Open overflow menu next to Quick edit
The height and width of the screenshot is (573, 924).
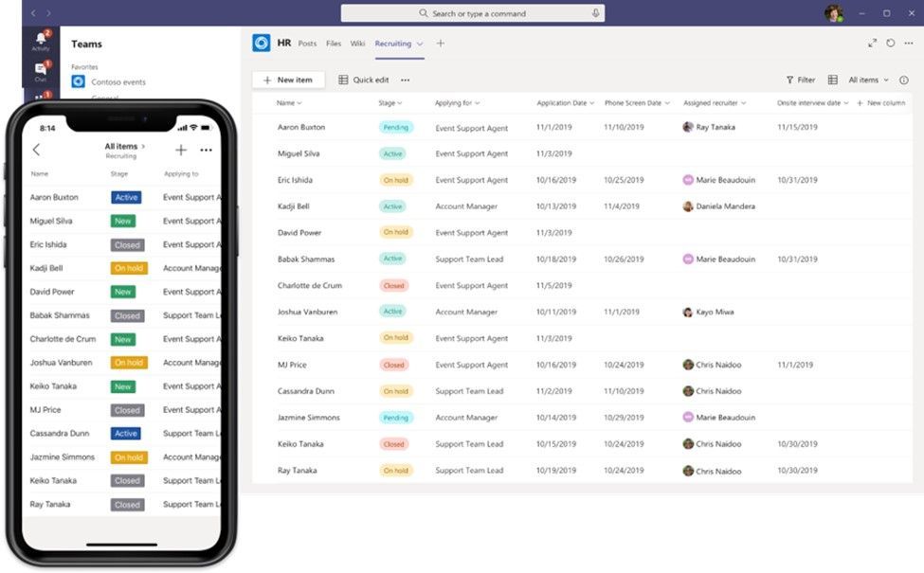point(406,81)
